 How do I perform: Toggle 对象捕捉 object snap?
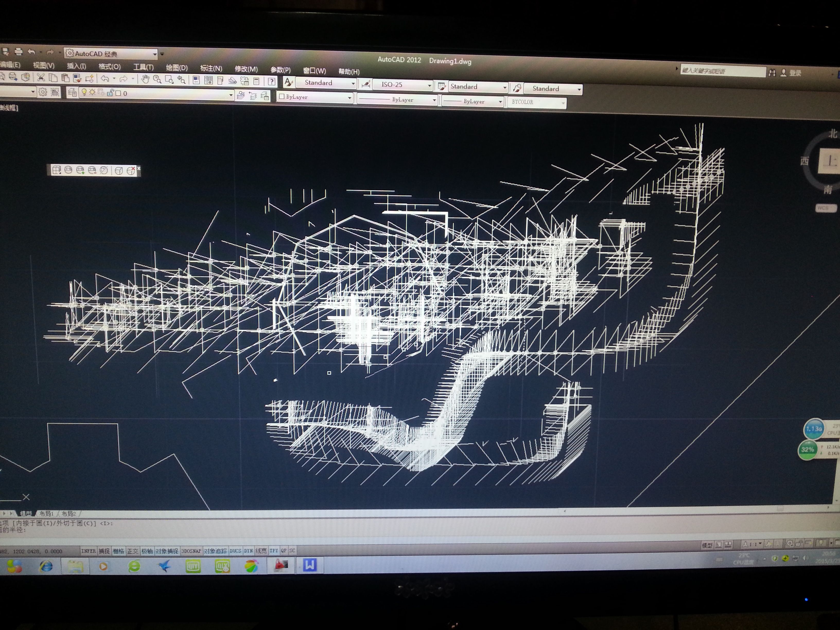point(167,551)
